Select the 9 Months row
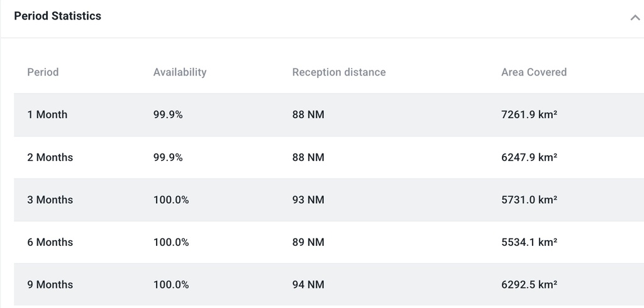Image resolution: width=644 pixels, height=308 pixels. tap(329, 285)
